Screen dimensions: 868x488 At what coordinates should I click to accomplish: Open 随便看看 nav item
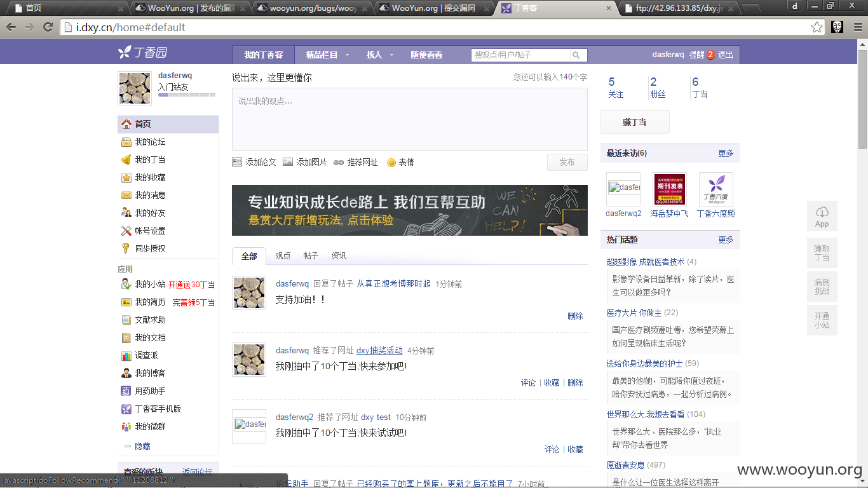click(426, 55)
